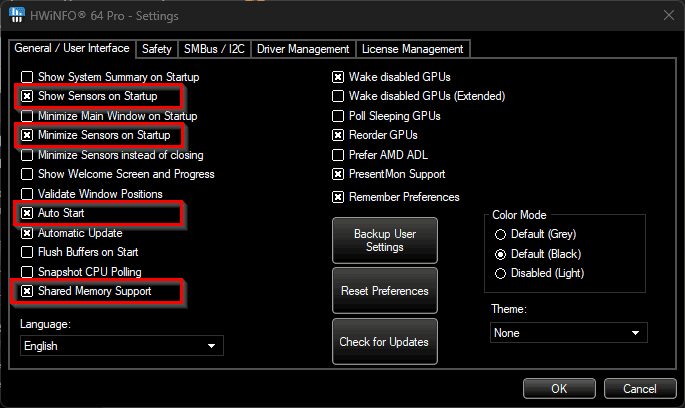Open the SMBus / I2C tab
The height and width of the screenshot is (408, 685).
[x=214, y=49]
